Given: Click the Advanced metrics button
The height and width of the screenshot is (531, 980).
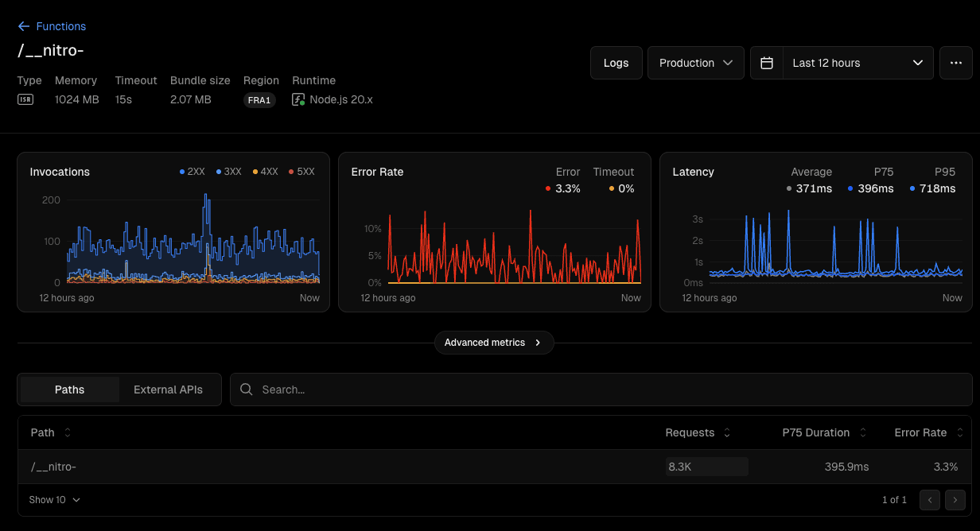Looking at the screenshot, I should (494, 343).
